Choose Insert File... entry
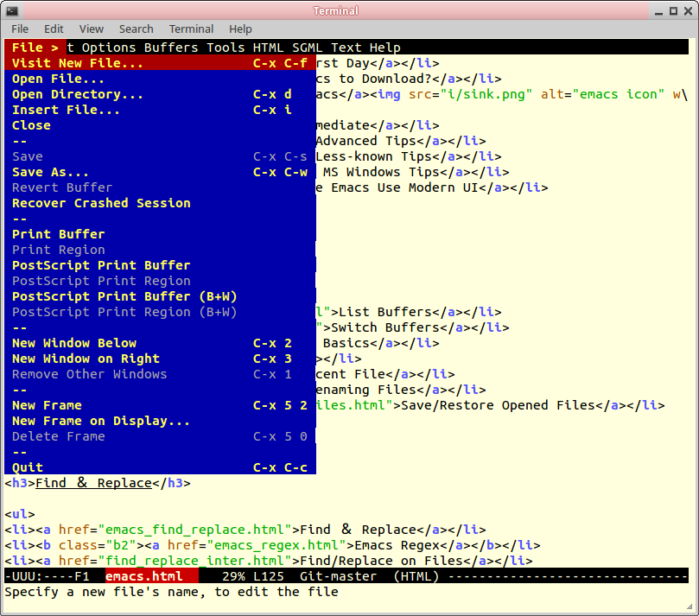The height and width of the screenshot is (616, 699). click(160, 110)
